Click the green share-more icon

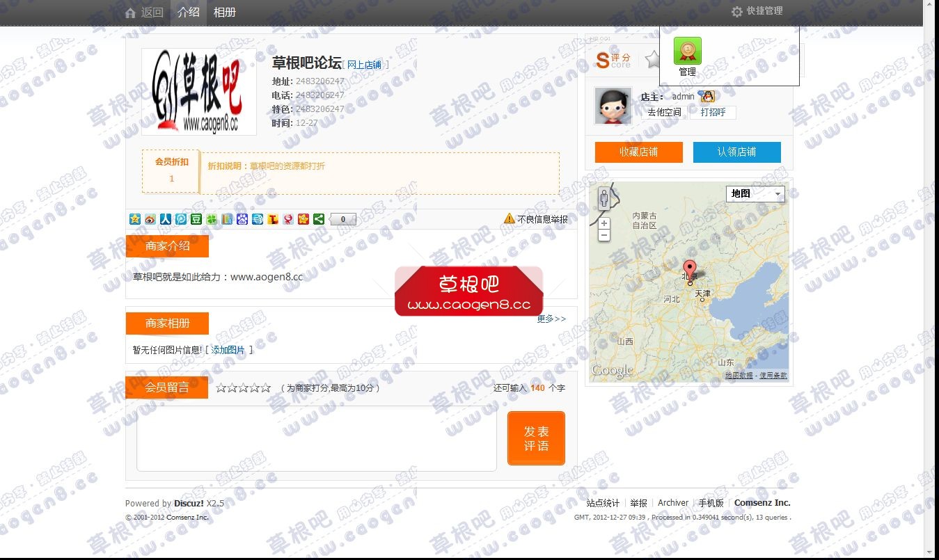(x=319, y=219)
